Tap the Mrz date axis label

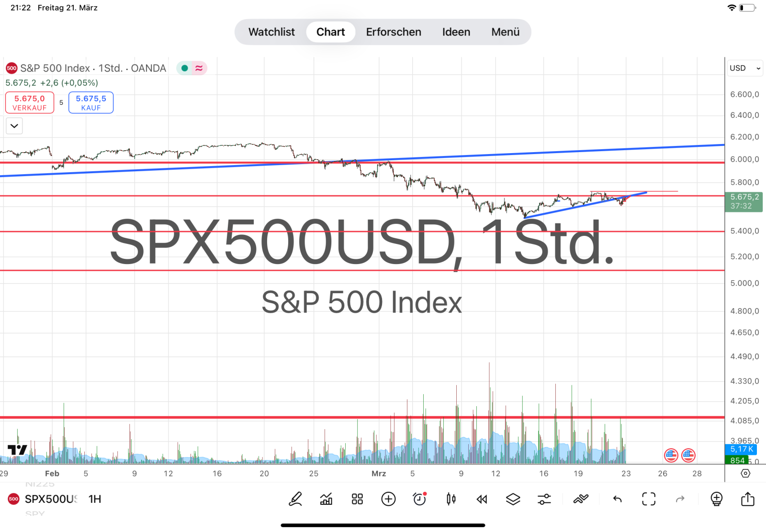pos(379,474)
